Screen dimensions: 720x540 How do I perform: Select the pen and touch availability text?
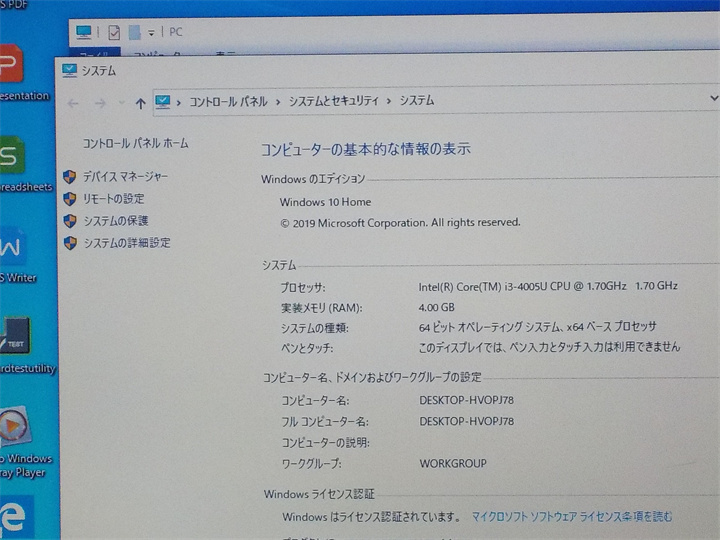tap(549, 347)
